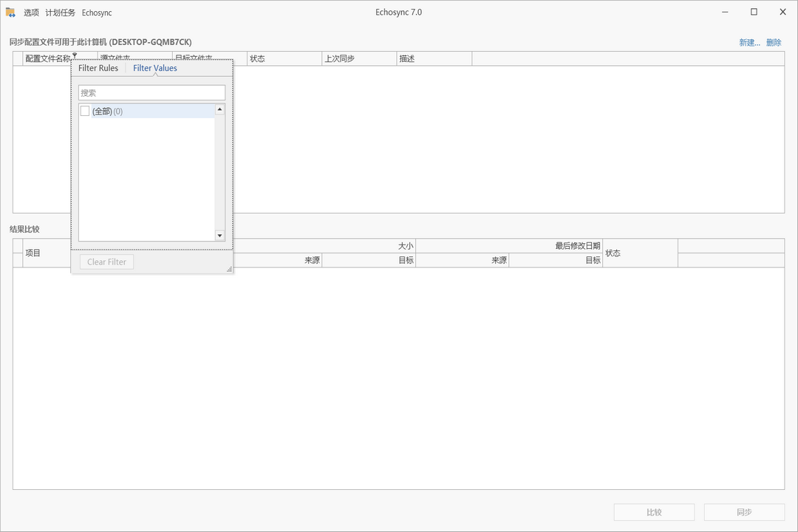The height and width of the screenshot is (532, 798).
Task: Click the 新建 link to create a profile
Action: click(748, 42)
